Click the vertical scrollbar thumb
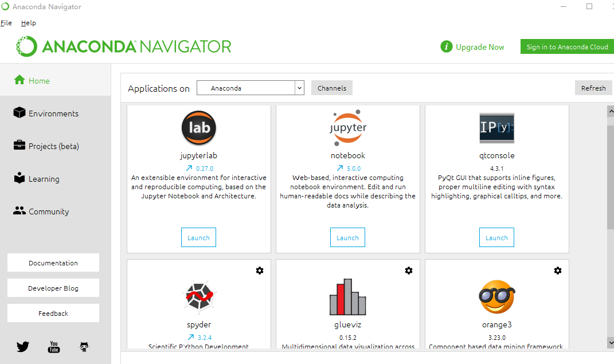This screenshot has height=364, width=614. (x=611, y=177)
